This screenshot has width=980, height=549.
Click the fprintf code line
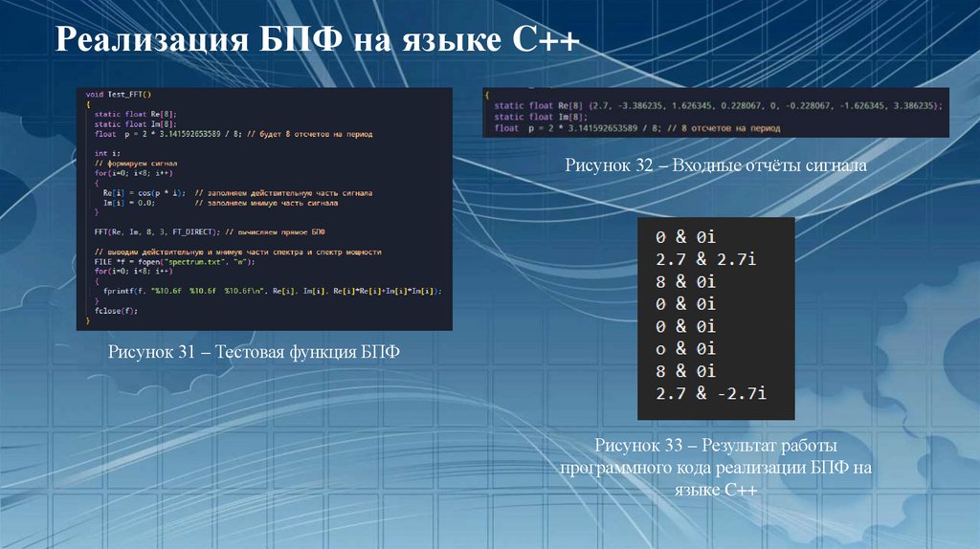[273, 291]
